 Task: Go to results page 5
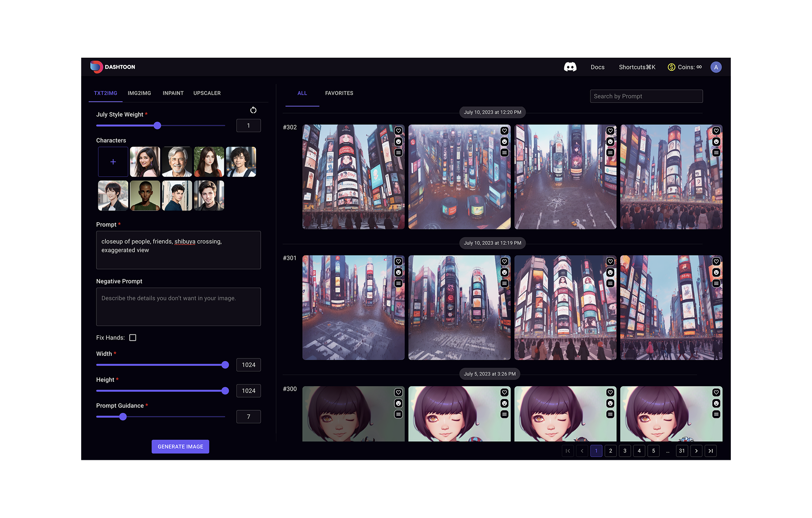click(654, 451)
